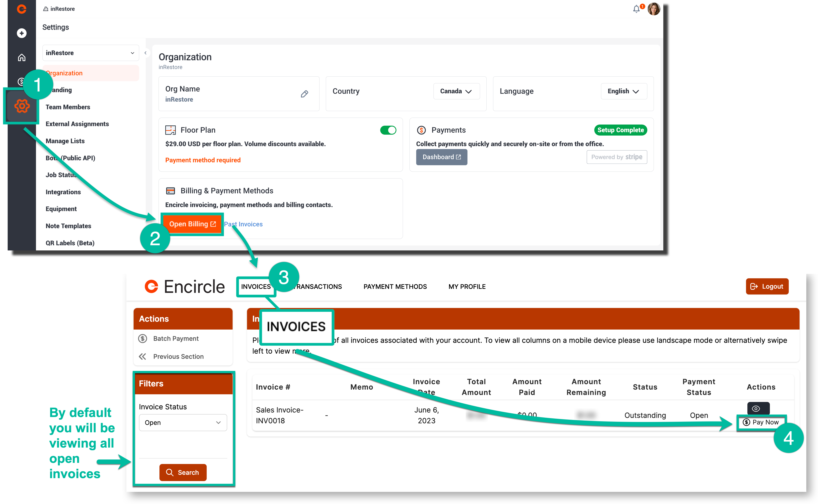Open the Past Invoices link
This screenshot has height=504, width=818.
[x=243, y=224]
